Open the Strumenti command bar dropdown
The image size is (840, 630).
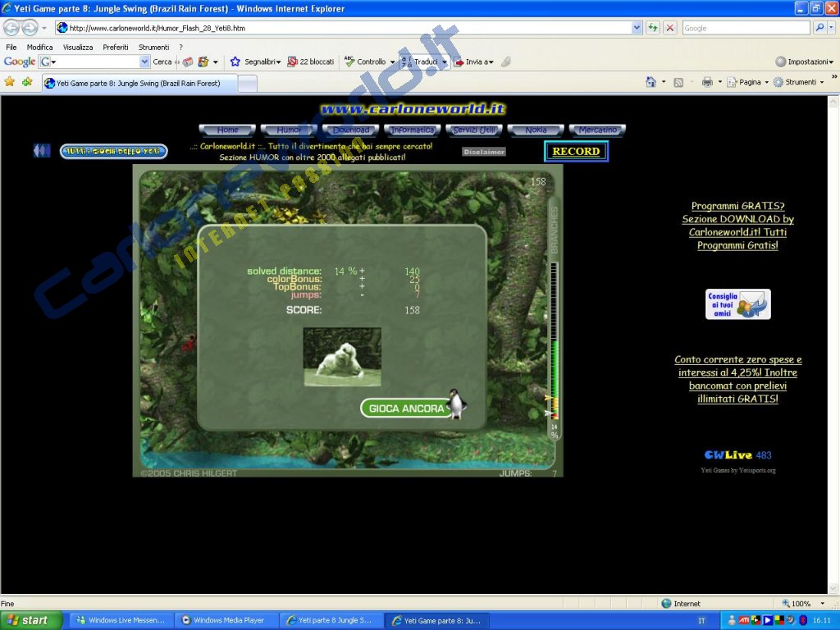coord(822,83)
